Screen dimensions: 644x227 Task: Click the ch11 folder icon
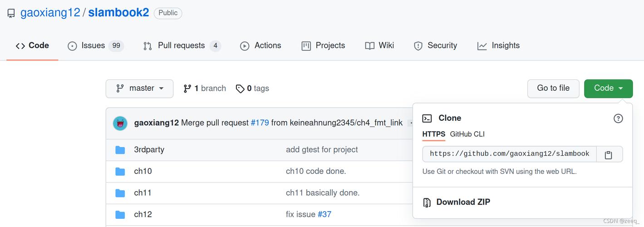pos(120,193)
